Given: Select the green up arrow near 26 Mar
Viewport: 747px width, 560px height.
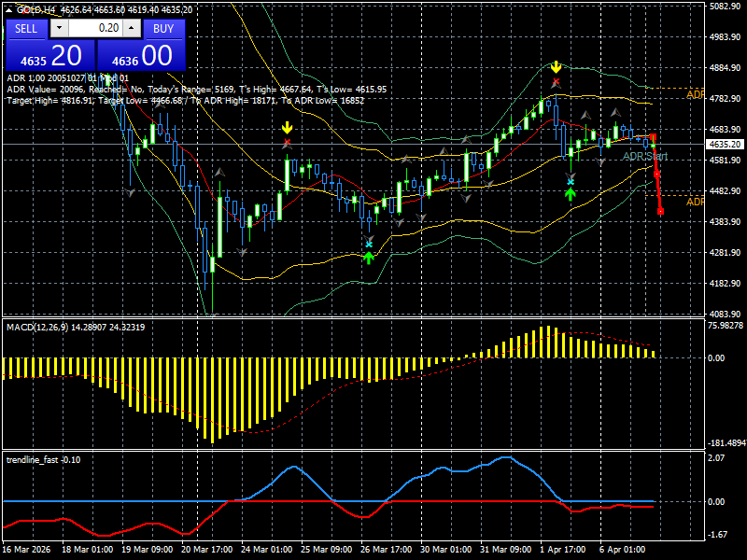Looking at the screenshot, I should click(x=369, y=259).
